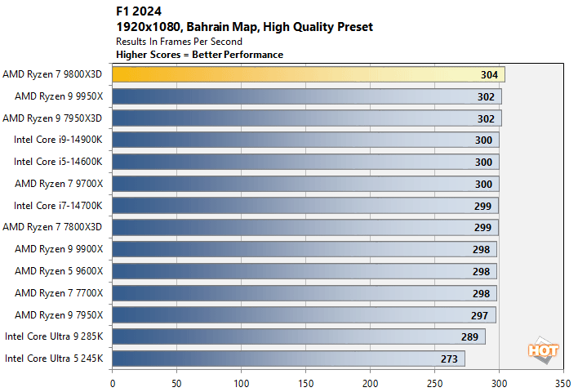Click the 299 value on Ryzen 7 7800X3D bar
This screenshot has width=578, height=392.
(x=482, y=228)
